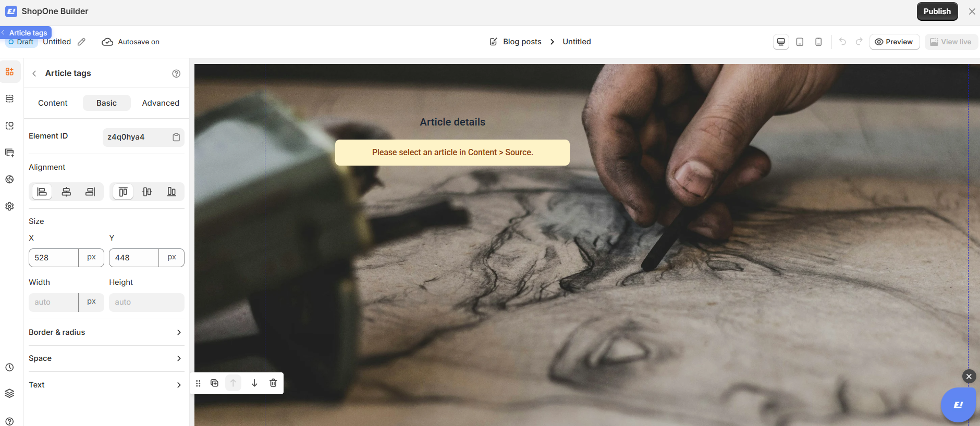Open the help icon beside Article tags
This screenshot has height=426, width=980.
[x=176, y=73]
